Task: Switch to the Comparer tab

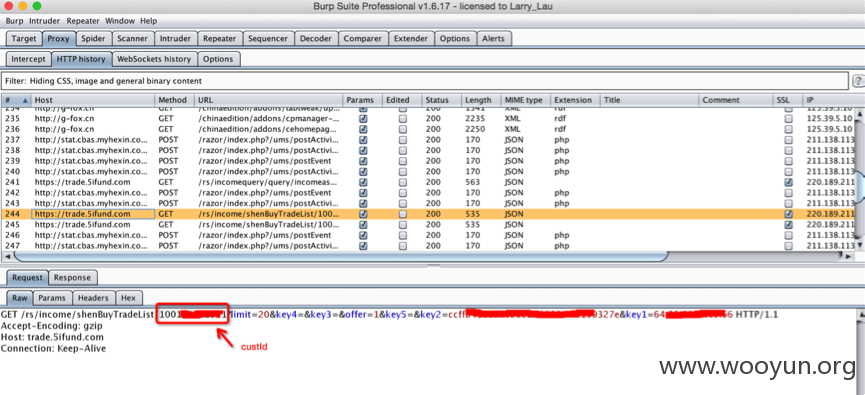Action: (362, 39)
